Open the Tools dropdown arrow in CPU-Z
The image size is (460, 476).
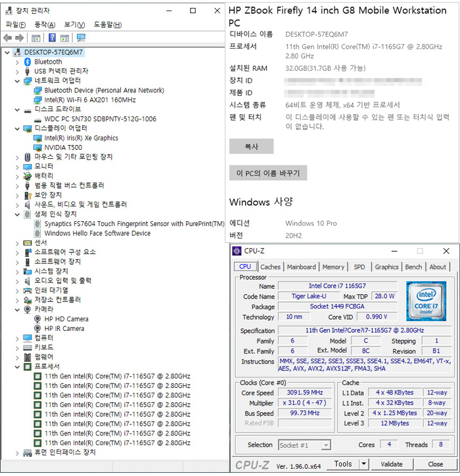(363, 464)
